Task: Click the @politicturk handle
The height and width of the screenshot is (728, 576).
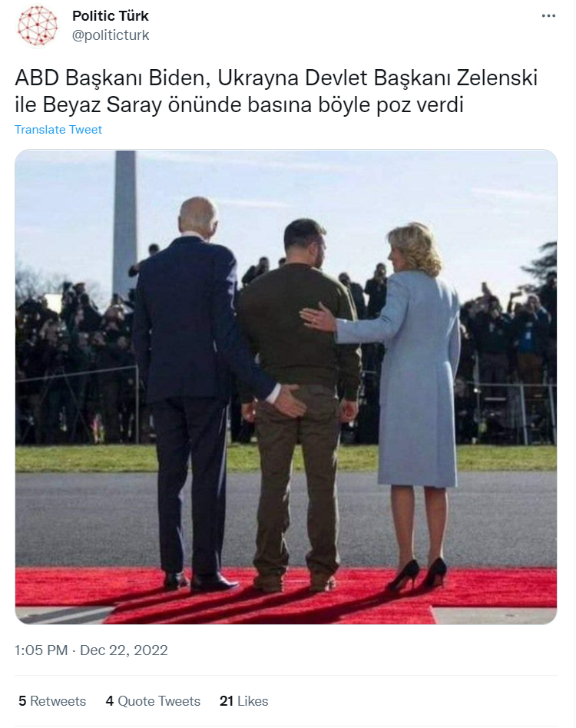Action: coord(111,35)
